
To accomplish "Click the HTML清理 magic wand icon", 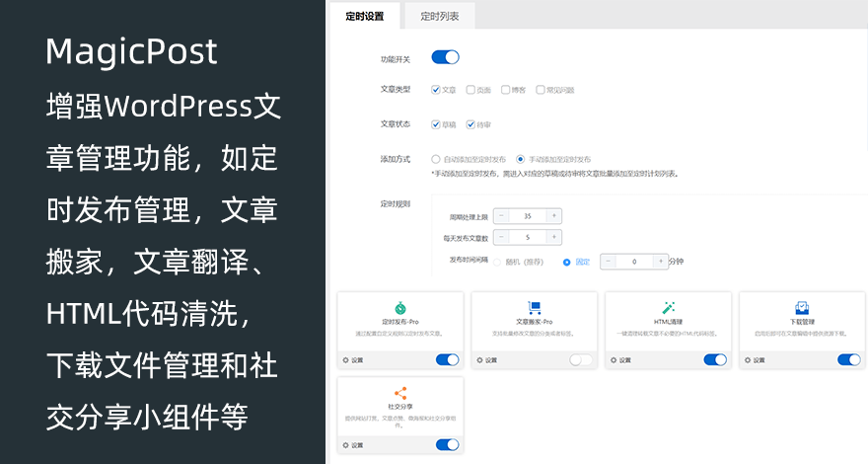I will pyautogui.click(x=668, y=308).
